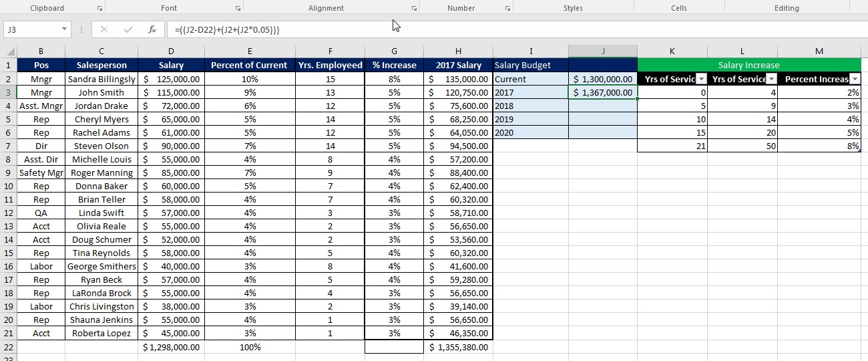Select the $1,355,380.00 total cell
This screenshot has height=361, width=868.
[x=458, y=347]
